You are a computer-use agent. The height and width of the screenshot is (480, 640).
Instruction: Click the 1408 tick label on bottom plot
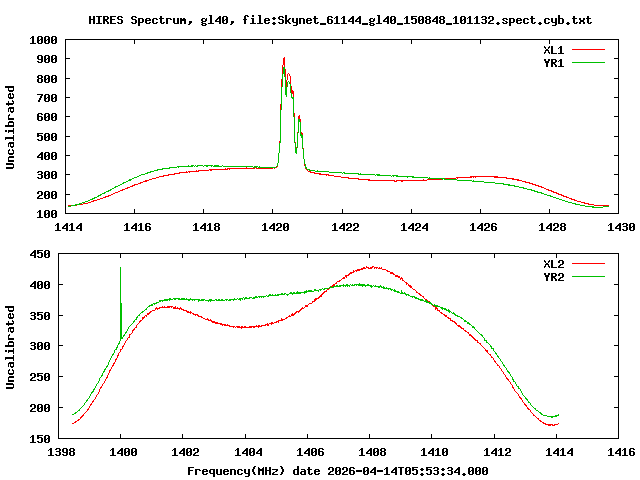pos(372,452)
